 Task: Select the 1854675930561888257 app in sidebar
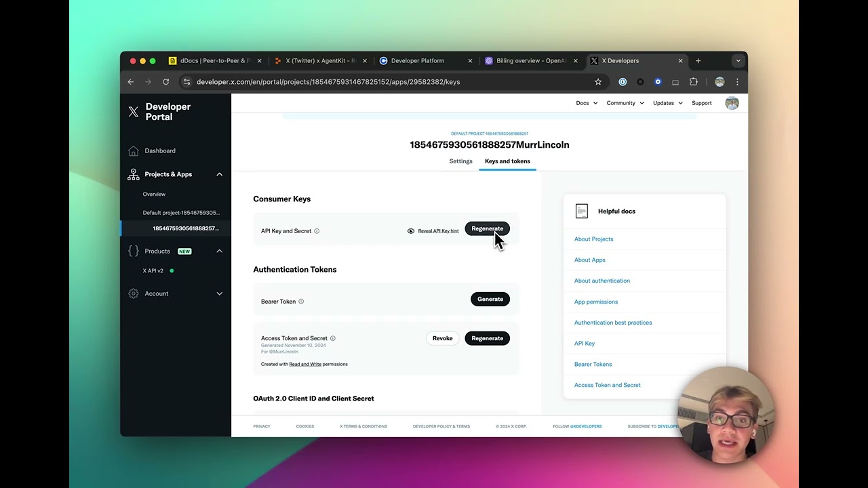pyautogui.click(x=186, y=228)
